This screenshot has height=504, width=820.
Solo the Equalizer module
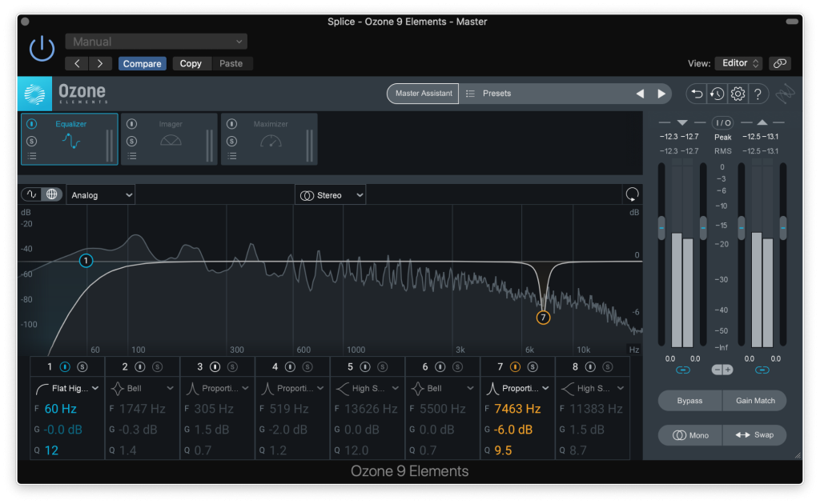tap(32, 141)
